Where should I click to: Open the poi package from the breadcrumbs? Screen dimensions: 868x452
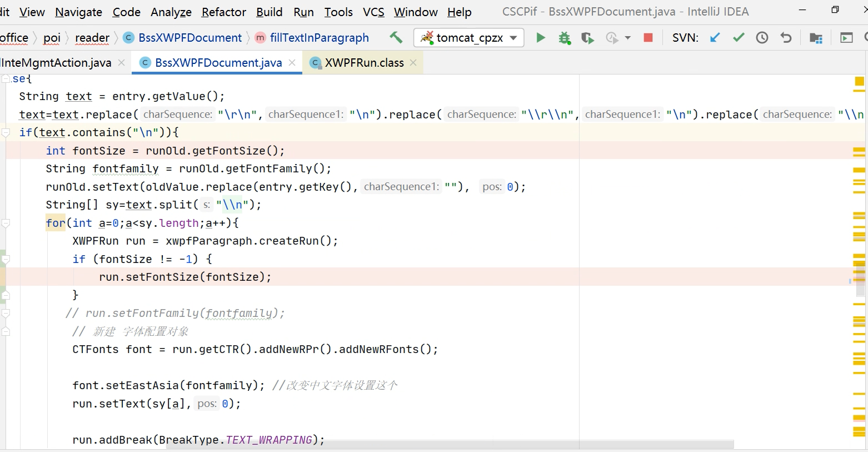tap(52, 37)
